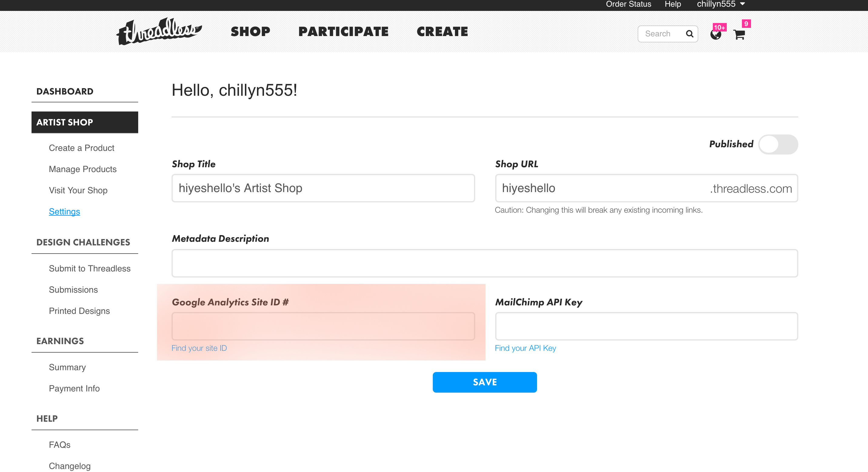Image resolution: width=868 pixels, height=472 pixels.
Task: Click the Find your site ID link
Action: click(199, 348)
